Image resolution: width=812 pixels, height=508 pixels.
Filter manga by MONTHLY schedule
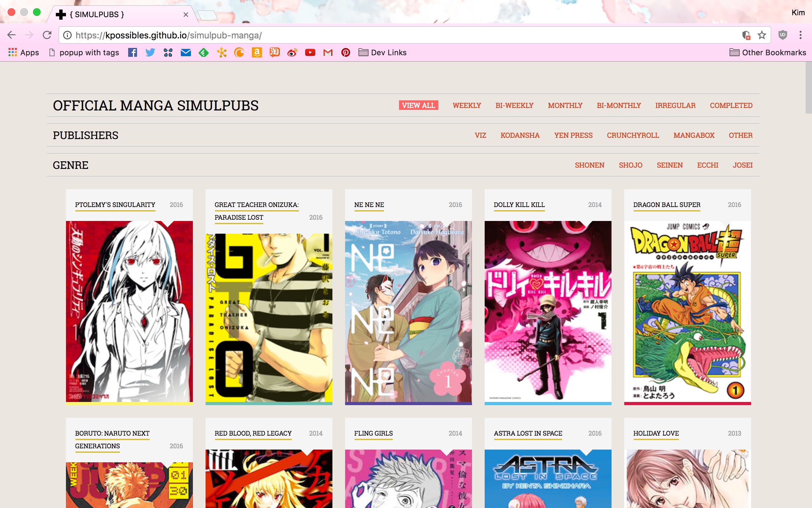(x=565, y=105)
